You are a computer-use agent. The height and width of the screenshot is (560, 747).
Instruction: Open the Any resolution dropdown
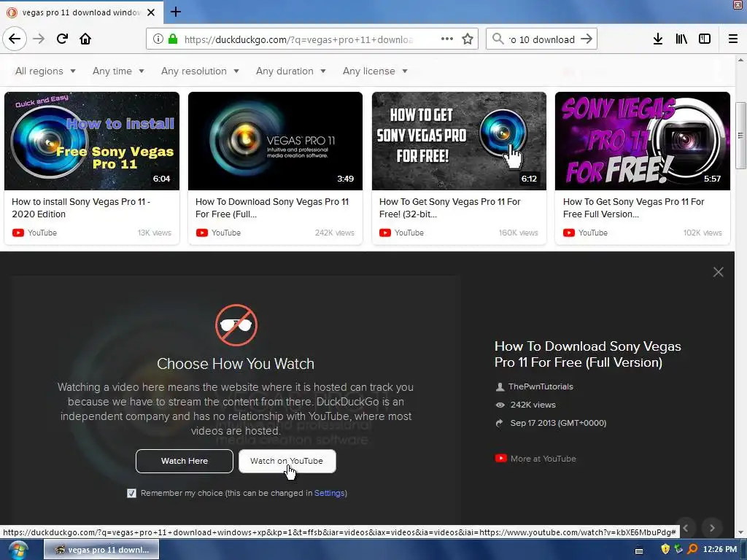pos(200,71)
